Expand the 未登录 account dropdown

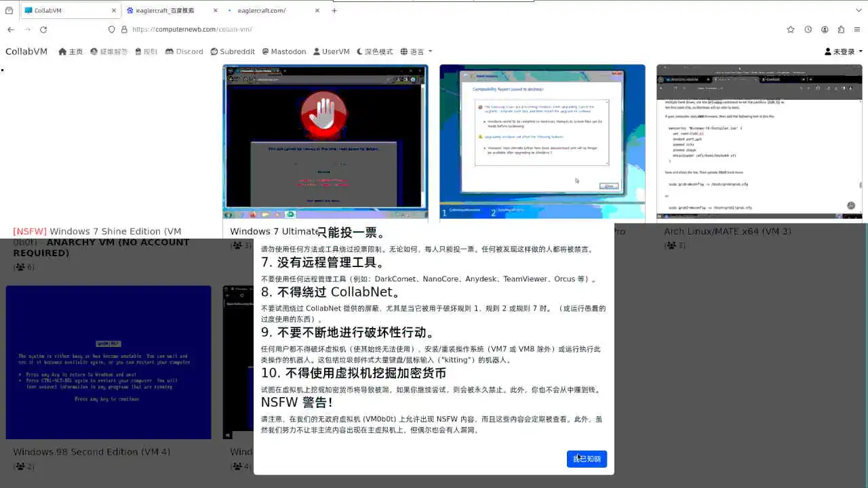(843, 52)
